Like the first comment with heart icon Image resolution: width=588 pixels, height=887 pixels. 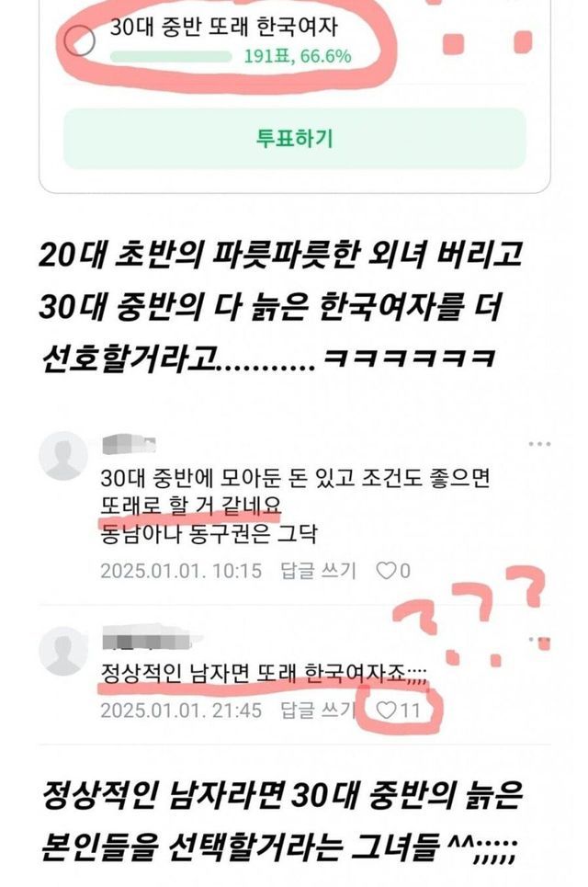click(386, 571)
